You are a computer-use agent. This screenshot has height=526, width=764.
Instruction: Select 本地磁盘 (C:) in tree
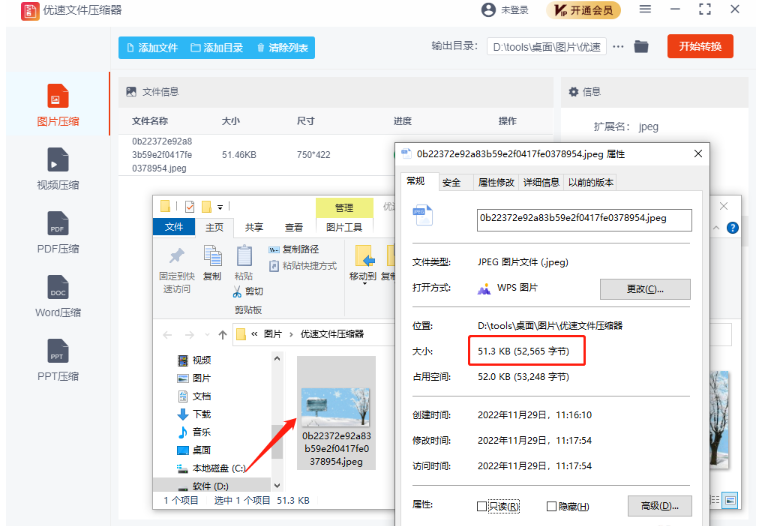[211, 469]
